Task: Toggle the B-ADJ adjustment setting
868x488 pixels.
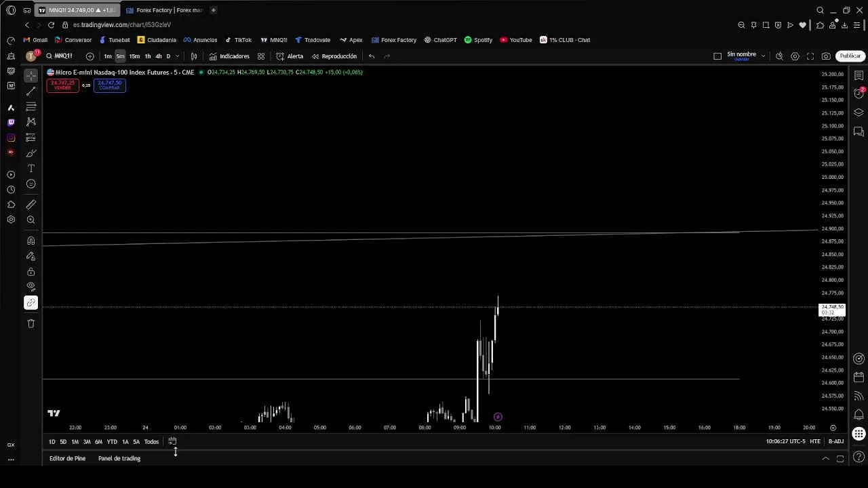Action: (836, 442)
